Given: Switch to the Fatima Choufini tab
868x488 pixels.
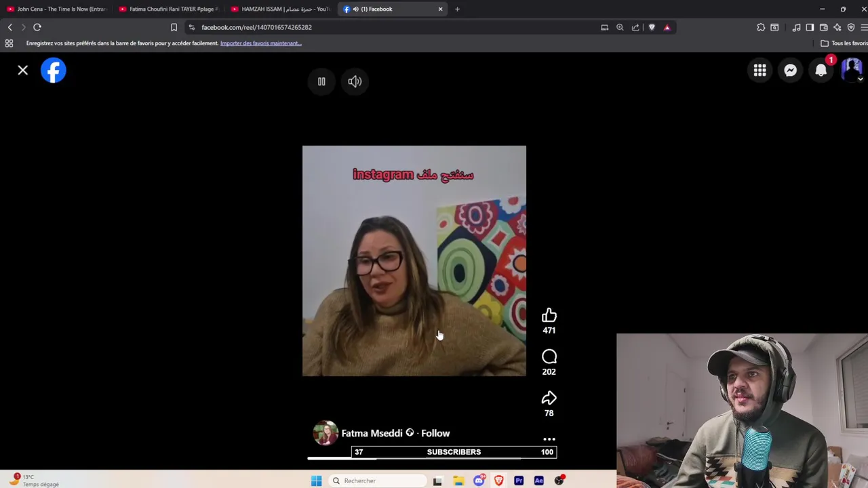Looking at the screenshot, I should [169, 9].
